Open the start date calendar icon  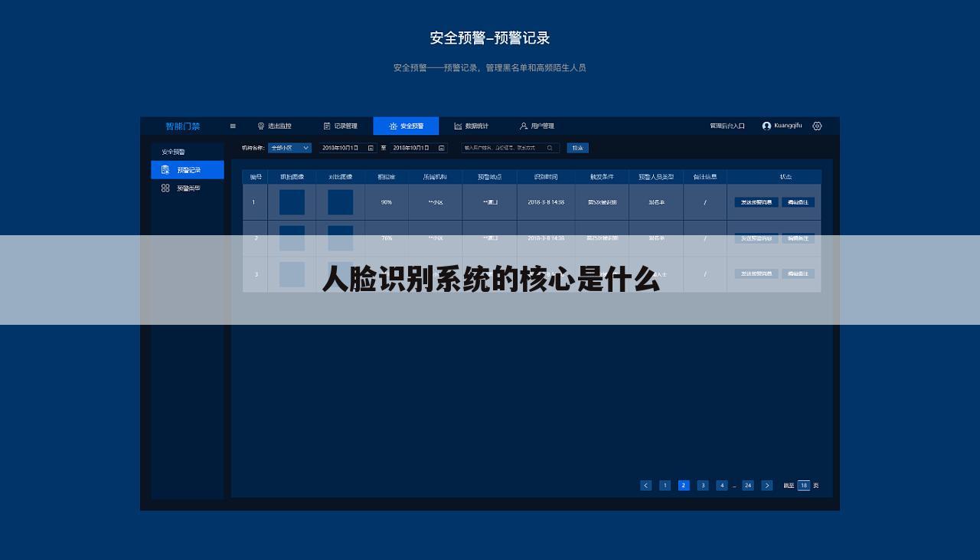pyautogui.click(x=371, y=148)
